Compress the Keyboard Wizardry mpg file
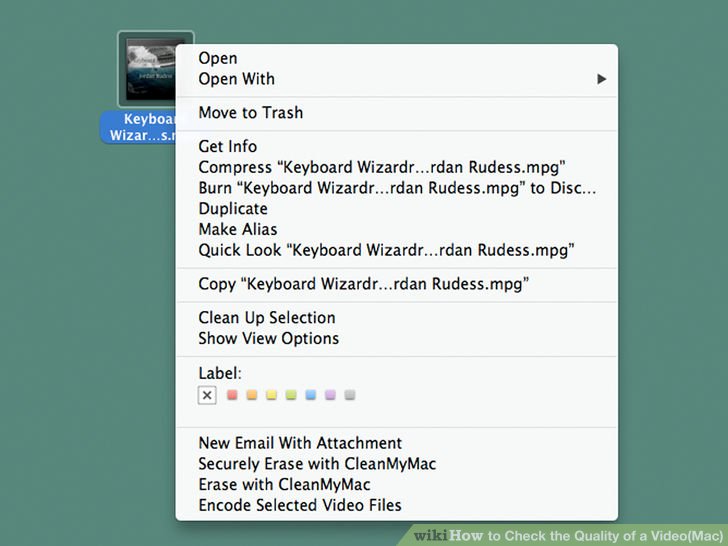This screenshot has height=546, width=728. click(x=397, y=167)
